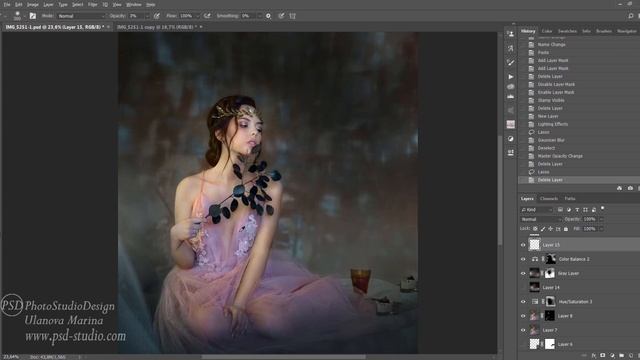Hide Color Balance 2 layer eye
Viewport: 640px width, 360px height.
click(523, 259)
